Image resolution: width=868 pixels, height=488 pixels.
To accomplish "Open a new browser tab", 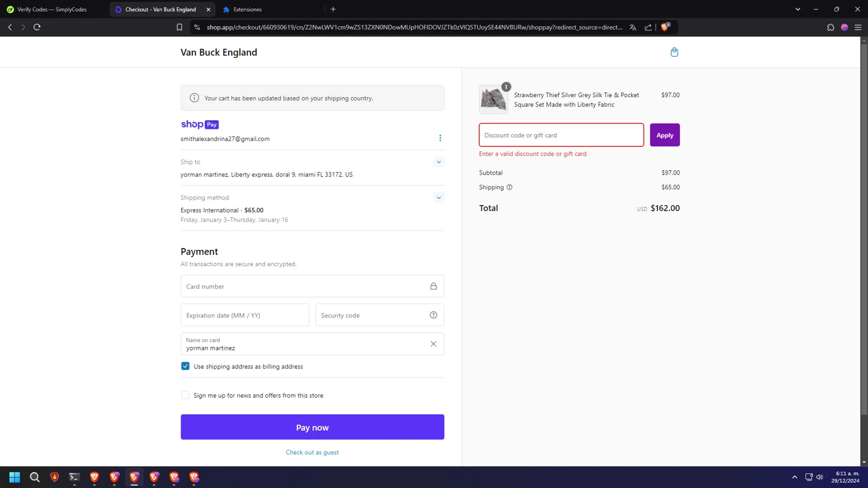I will (x=333, y=9).
